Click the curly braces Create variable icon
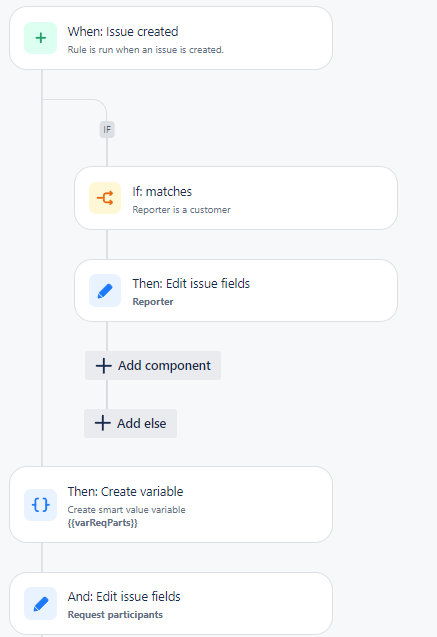The height and width of the screenshot is (637, 437). click(41, 505)
